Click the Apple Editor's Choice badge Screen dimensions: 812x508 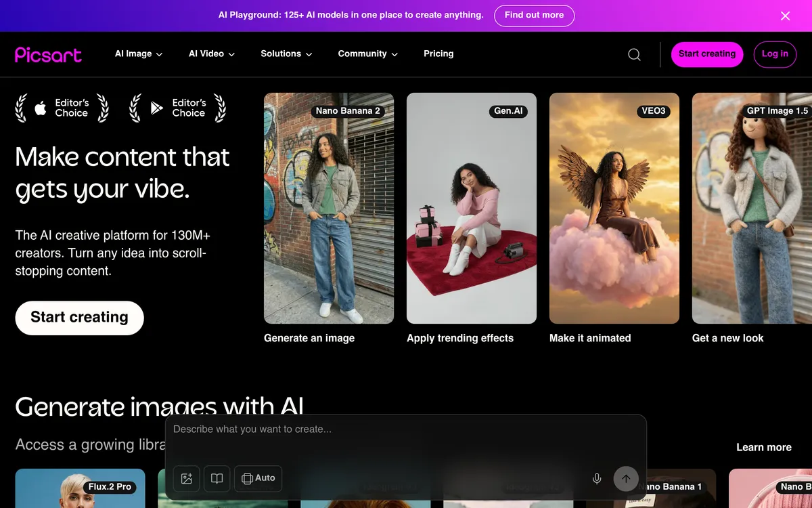[x=62, y=108]
